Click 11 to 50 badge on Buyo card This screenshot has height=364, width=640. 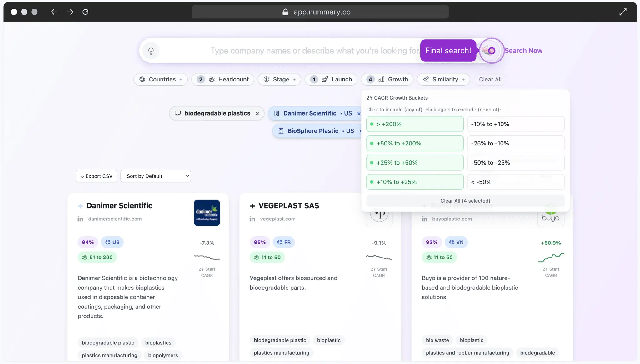tap(439, 258)
